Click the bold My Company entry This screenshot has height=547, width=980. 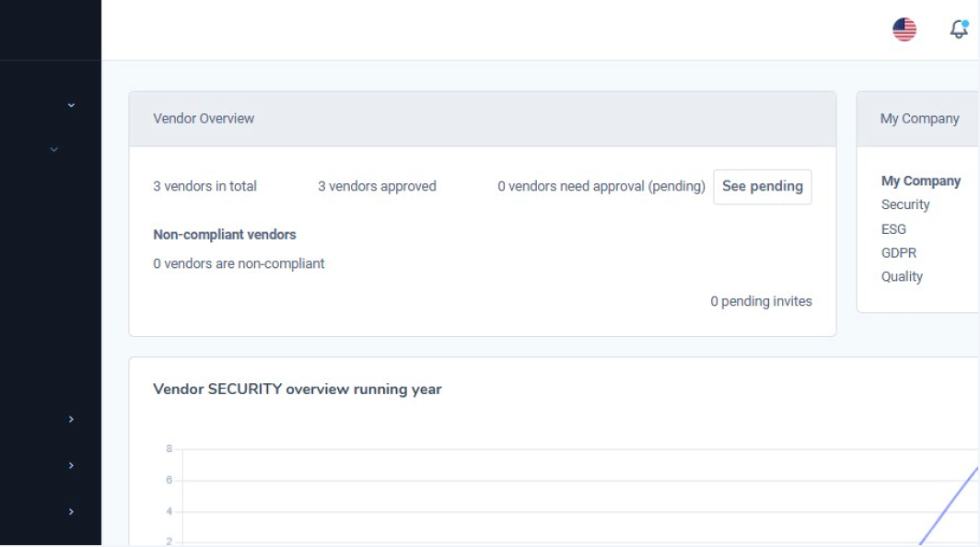pos(920,181)
